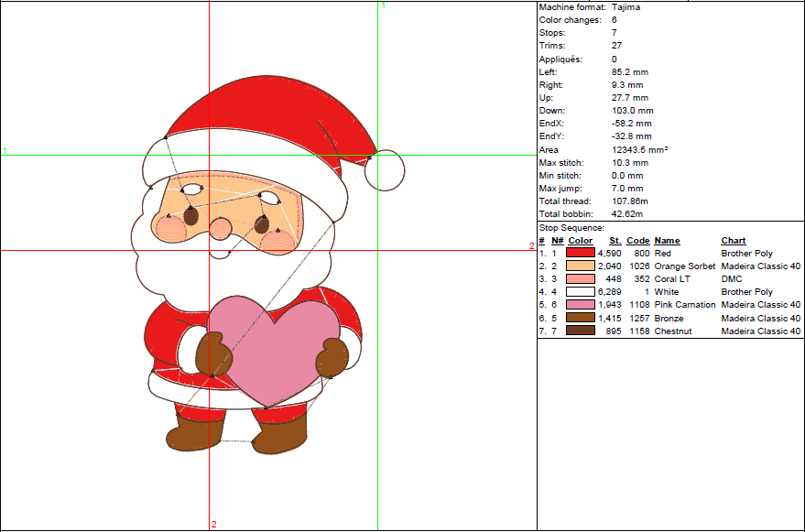Viewport: 805px width, 532px height.
Task: Click the green vertical guide marker 1
Action: pyautogui.click(x=384, y=6)
